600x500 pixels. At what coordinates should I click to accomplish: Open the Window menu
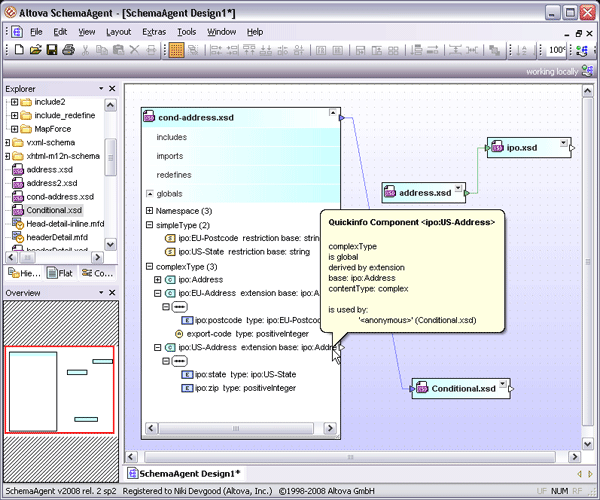click(x=222, y=32)
